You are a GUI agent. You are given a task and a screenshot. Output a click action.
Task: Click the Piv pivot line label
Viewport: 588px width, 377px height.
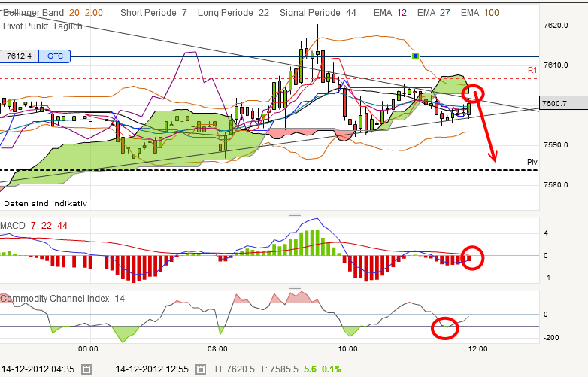[532, 162]
